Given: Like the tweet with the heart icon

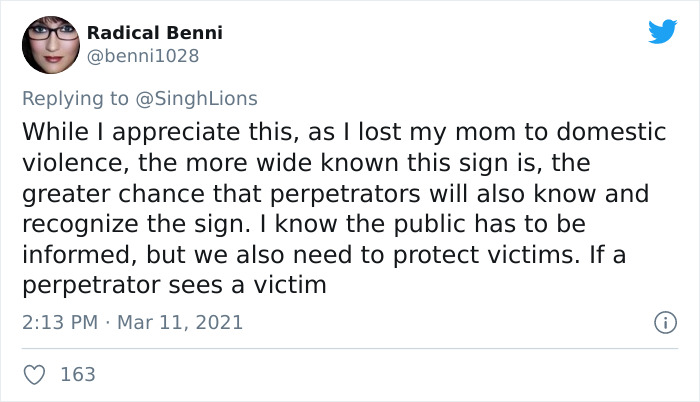Looking at the screenshot, I should point(33,375).
